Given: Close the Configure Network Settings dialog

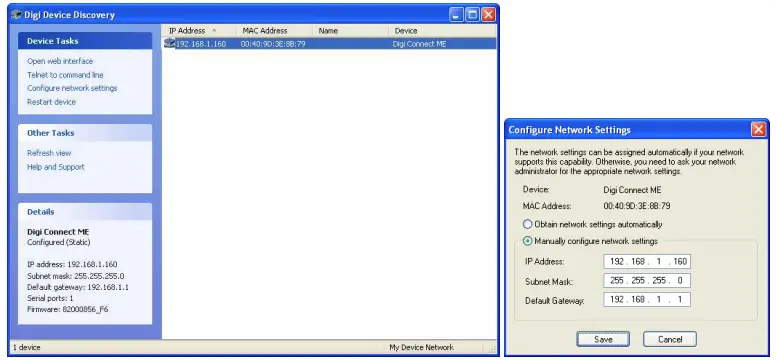Looking at the screenshot, I should pos(758,130).
